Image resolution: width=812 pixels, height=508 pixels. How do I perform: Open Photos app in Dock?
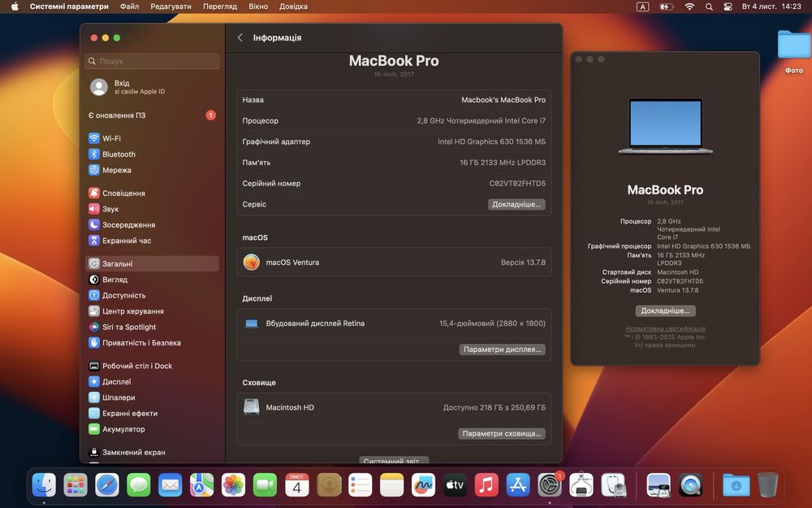click(234, 485)
